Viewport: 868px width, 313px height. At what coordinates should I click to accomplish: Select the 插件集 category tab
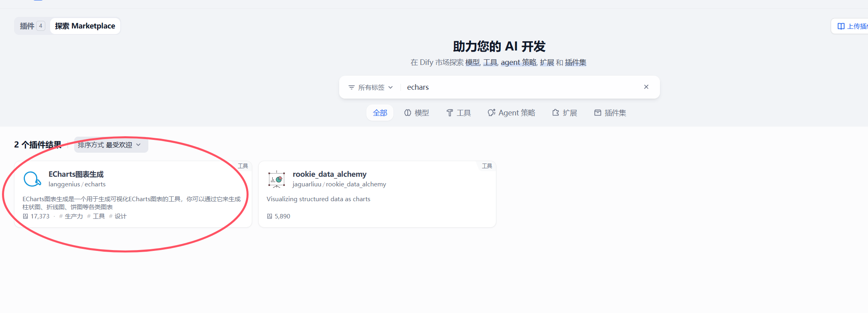point(610,113)
